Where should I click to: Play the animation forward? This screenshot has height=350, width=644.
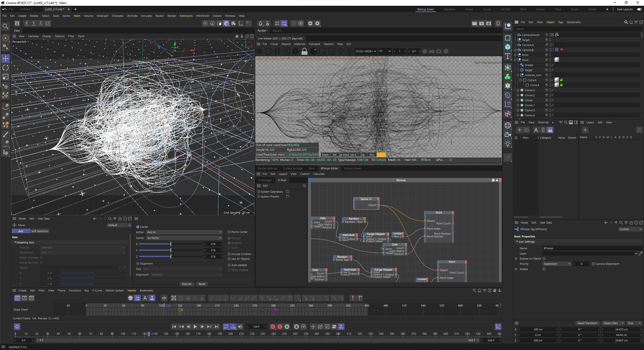(x=195, y=327)
